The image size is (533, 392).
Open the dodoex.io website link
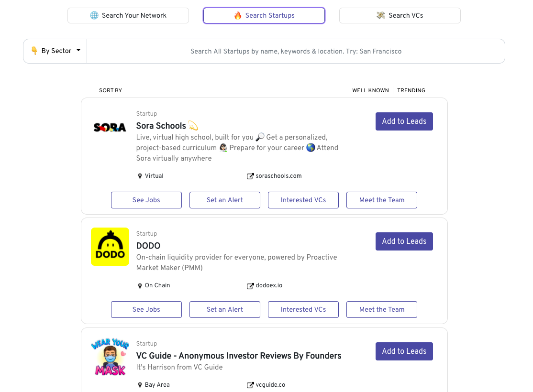tap(269, 285)
